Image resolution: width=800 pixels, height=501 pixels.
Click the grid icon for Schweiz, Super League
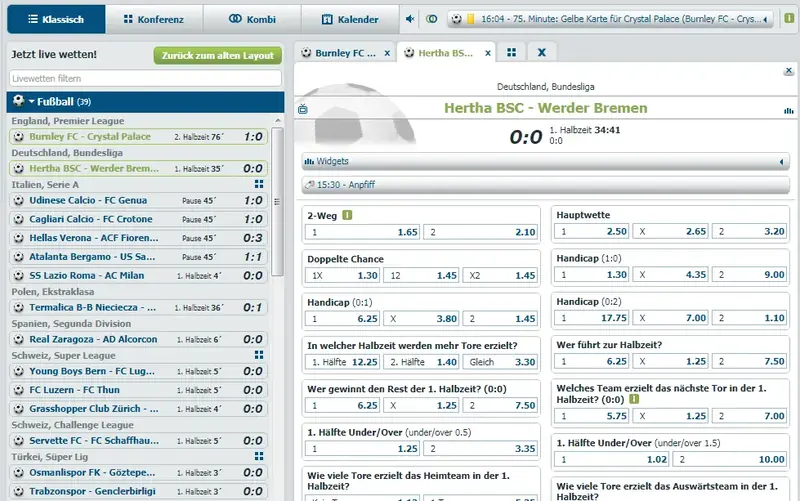(259, 355)
